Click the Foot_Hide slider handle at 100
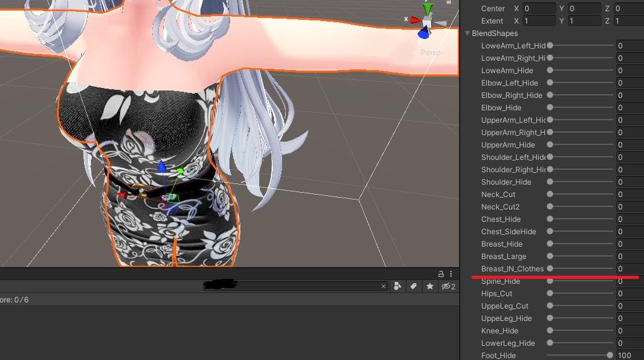Viewport: 644px width, 360px height. point(610,355)
